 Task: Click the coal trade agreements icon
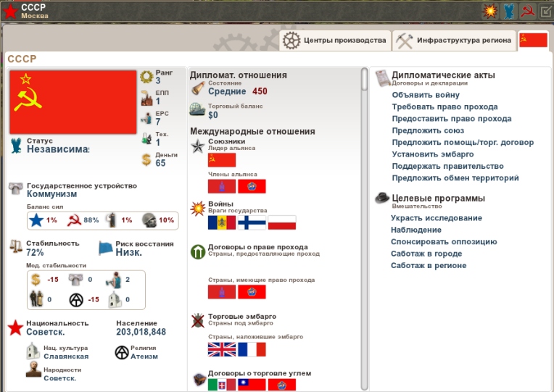pyautogui.click(x=199, y=379)
